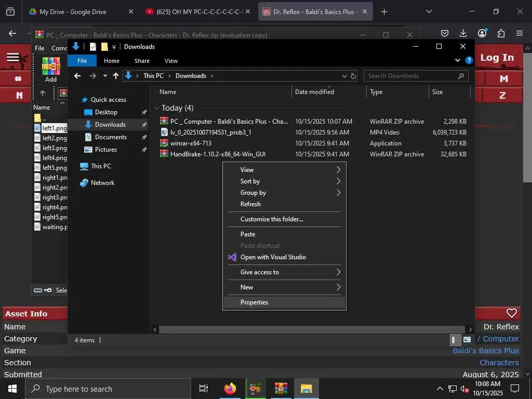The width and height of the screenshot is (532, 399).
Task: Open File Explorer from the taskbar
Action: pyautogui.click(x=306, y=389)
